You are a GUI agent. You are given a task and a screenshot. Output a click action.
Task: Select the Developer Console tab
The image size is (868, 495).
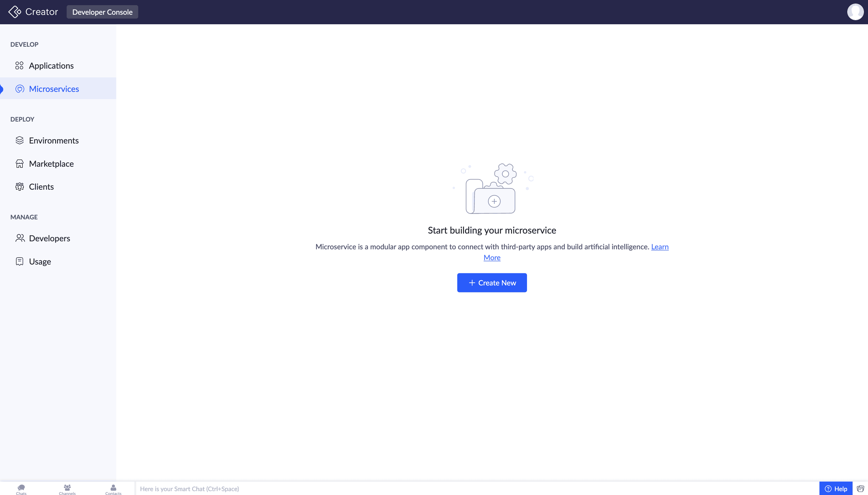click(x=102, y=12)
